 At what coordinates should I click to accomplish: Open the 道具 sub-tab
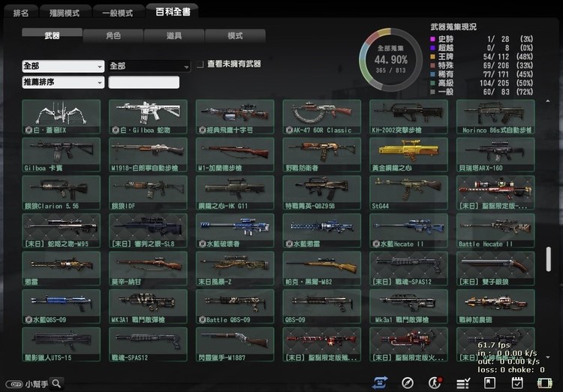click(174, 35)
